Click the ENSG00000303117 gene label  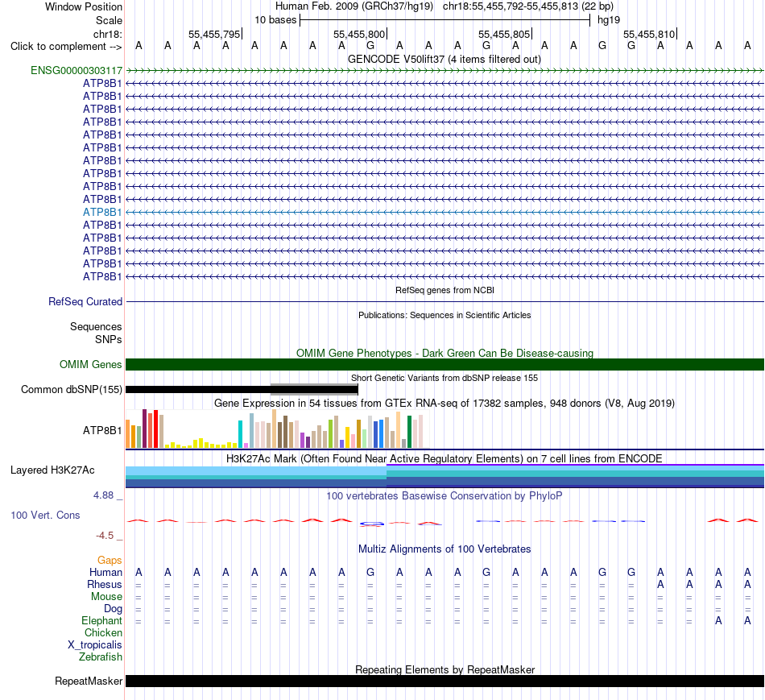coord(76,70)
